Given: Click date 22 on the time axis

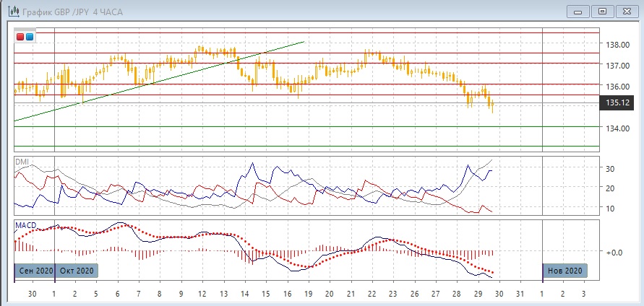Looking at the screenshot, I should point(372,294).
